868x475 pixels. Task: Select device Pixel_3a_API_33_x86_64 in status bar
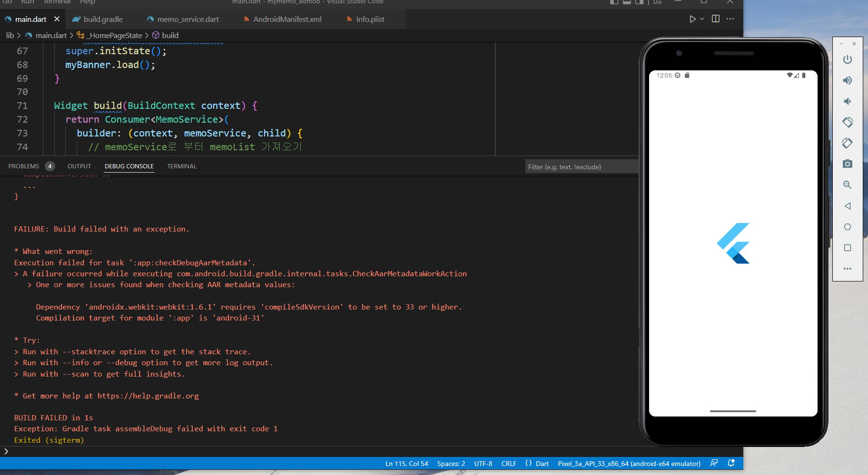629,464
